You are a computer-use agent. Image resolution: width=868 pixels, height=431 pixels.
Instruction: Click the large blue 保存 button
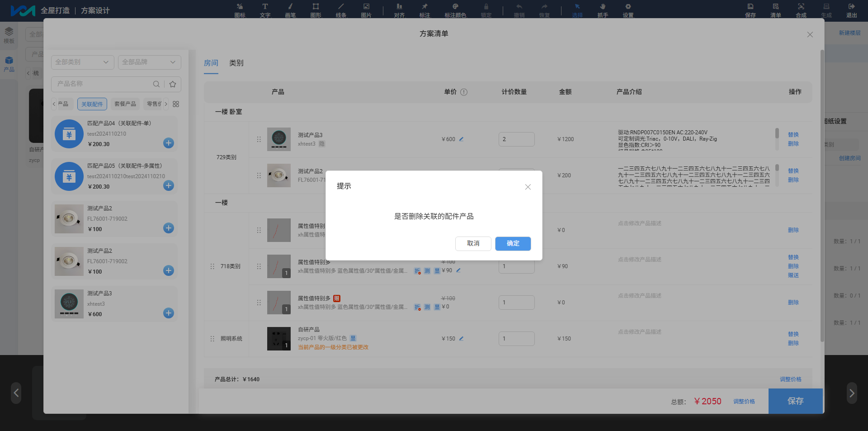click(796, 401)
